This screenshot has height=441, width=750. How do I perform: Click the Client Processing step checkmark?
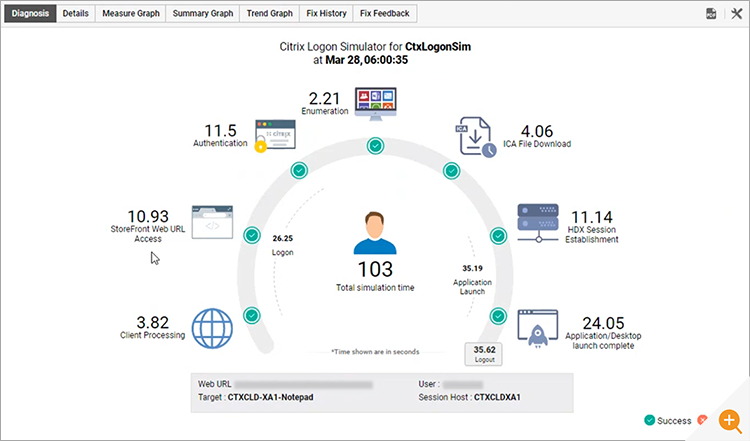point(252,315)
